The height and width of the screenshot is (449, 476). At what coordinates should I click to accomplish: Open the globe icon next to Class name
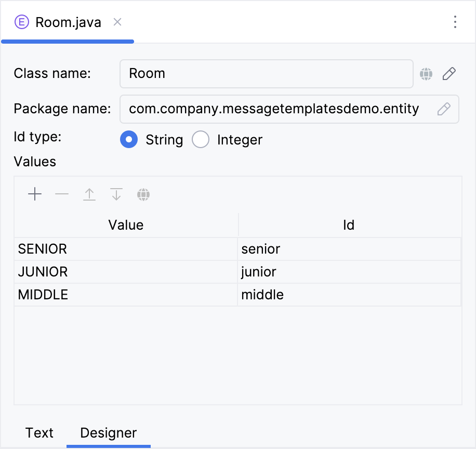pos(426,74)
